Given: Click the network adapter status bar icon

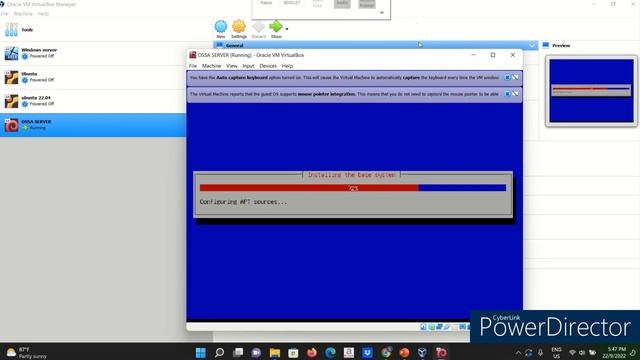Looking at the screenshot, I should coord(439,327).
